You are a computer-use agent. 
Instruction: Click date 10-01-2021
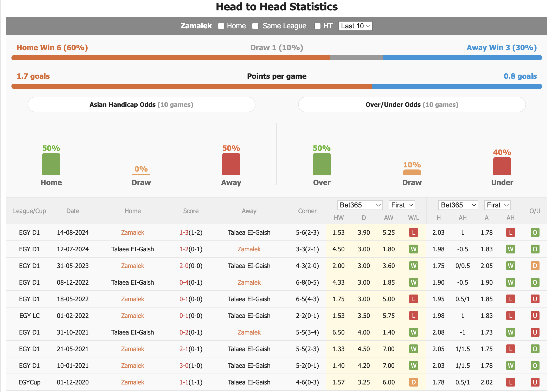(73, 365)
